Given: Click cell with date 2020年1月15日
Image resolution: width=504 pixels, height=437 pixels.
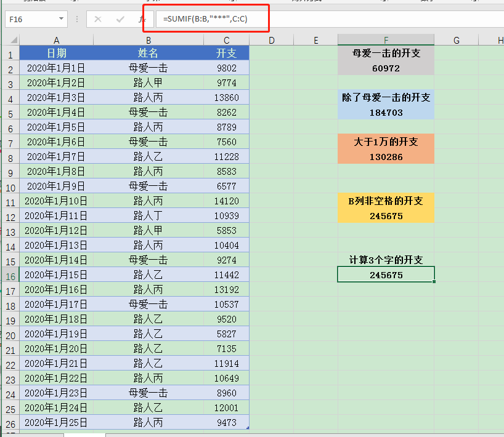Looking at the screenshot, I should pyautogui.click(x=57, y=275).
